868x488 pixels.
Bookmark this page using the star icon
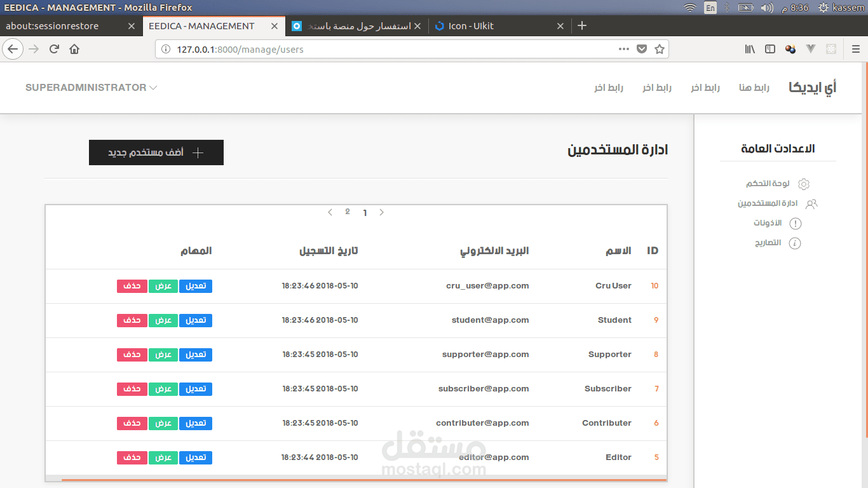(x=659, y=48)
